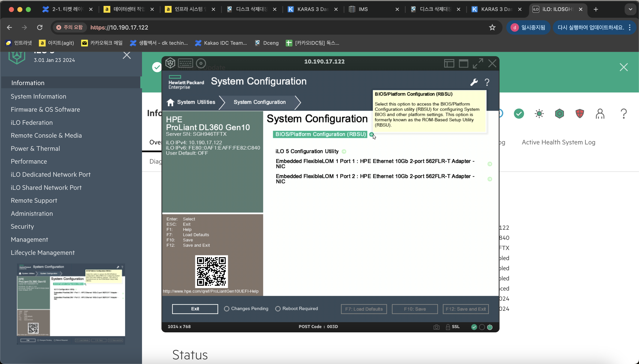Click the green power button in console status bar
The height and width of the screenshot is (364, 639).
click(490, 327)
